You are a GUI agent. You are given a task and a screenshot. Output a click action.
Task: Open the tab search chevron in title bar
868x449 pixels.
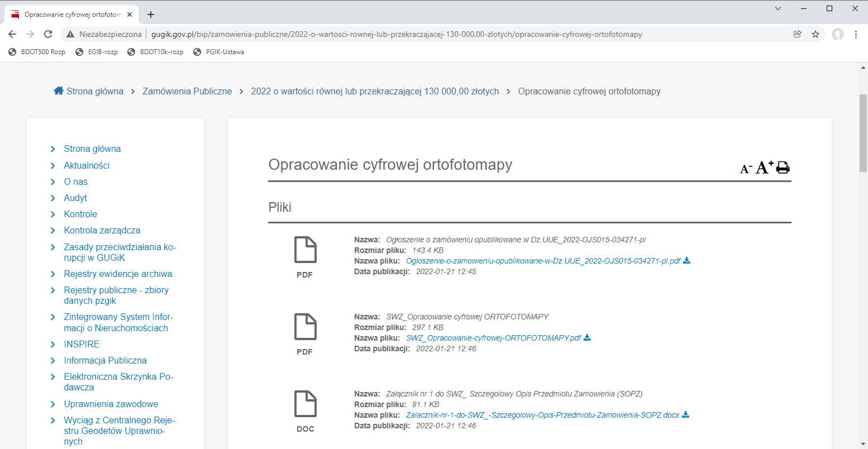778,8
